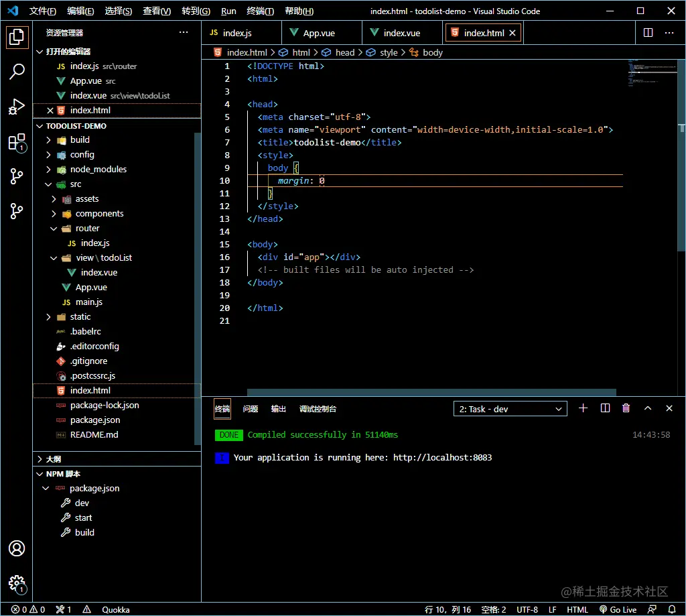Open the Manage gear settings menu
686x616 pixels.
click(17, 583)
